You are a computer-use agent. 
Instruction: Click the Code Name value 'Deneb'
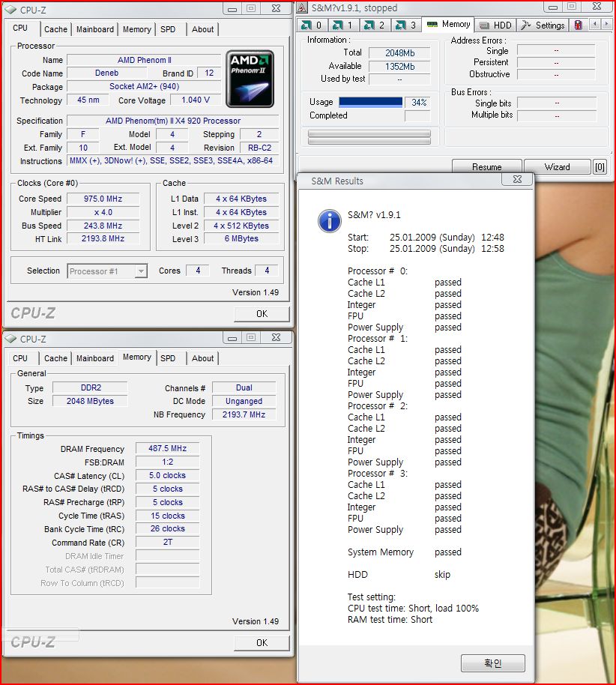[106, 73]
